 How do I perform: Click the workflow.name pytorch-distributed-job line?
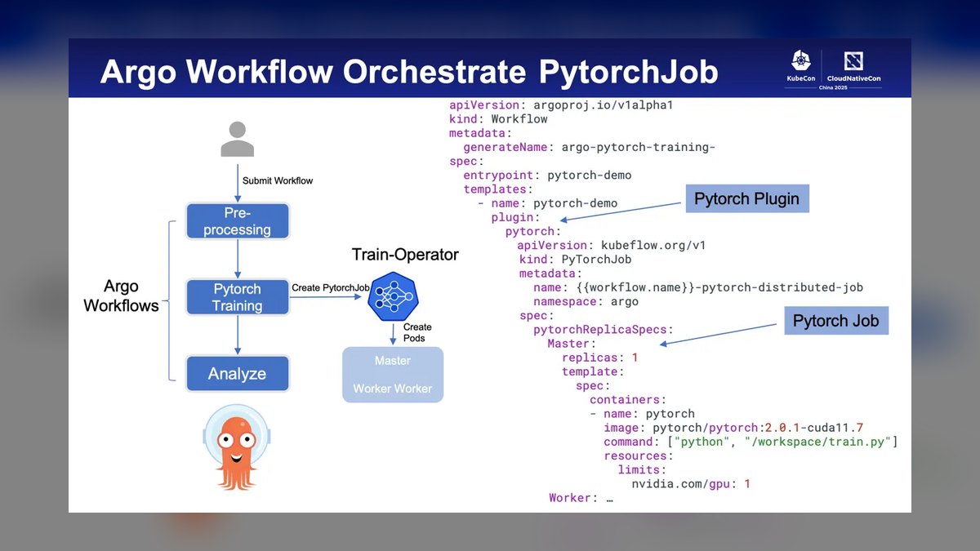click(x=698, y=287)
